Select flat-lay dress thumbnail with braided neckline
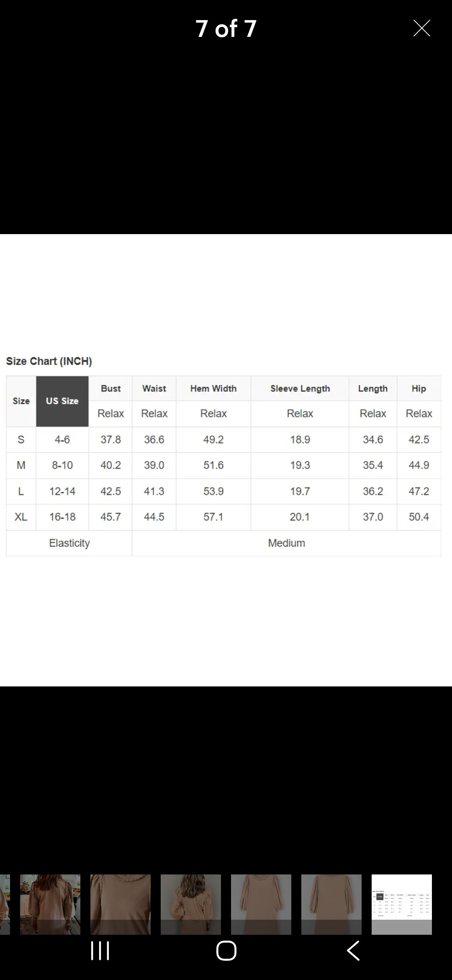This screenshot has height=980, width=452. [x=261, y=904]
